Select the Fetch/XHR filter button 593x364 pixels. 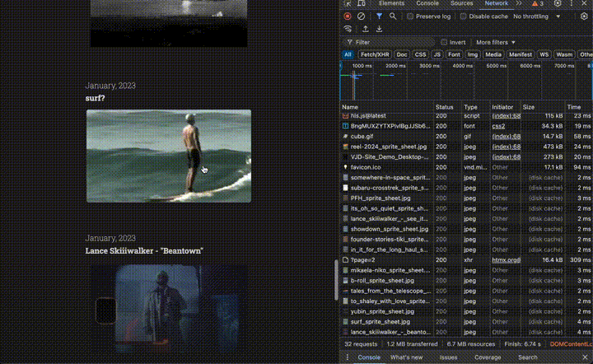point(375,54)
